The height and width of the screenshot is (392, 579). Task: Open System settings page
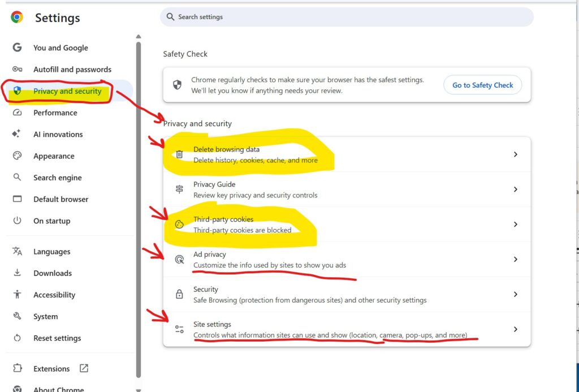(45, 316)
